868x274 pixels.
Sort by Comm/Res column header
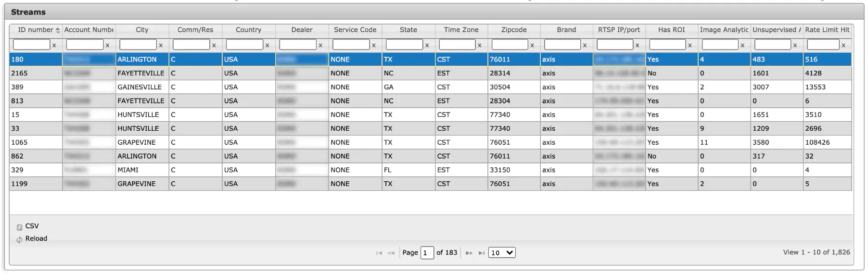pos(195,30)
